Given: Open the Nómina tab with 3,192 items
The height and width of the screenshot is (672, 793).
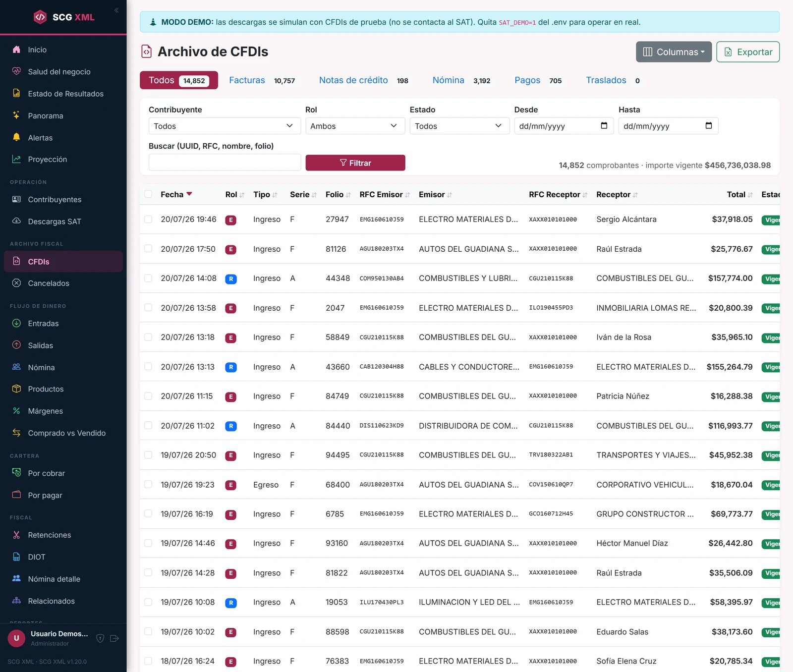Looking at the screenshot, I should pyautogui.click(x=461, y=80).
